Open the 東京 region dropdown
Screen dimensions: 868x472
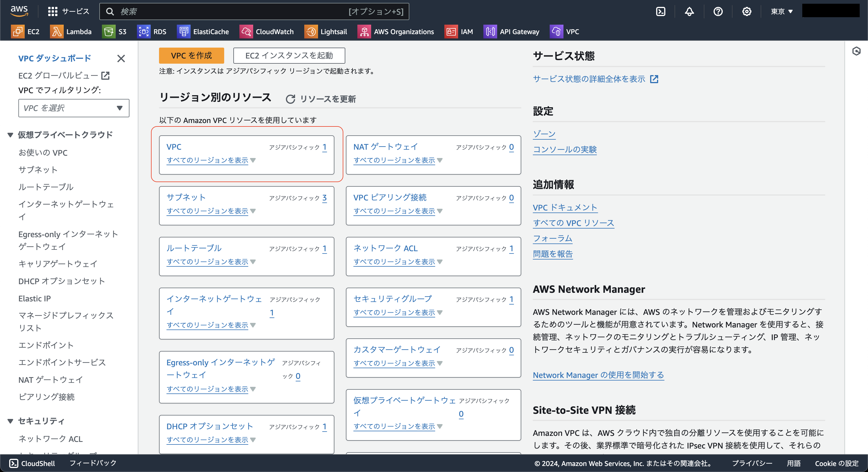(781, 11)
